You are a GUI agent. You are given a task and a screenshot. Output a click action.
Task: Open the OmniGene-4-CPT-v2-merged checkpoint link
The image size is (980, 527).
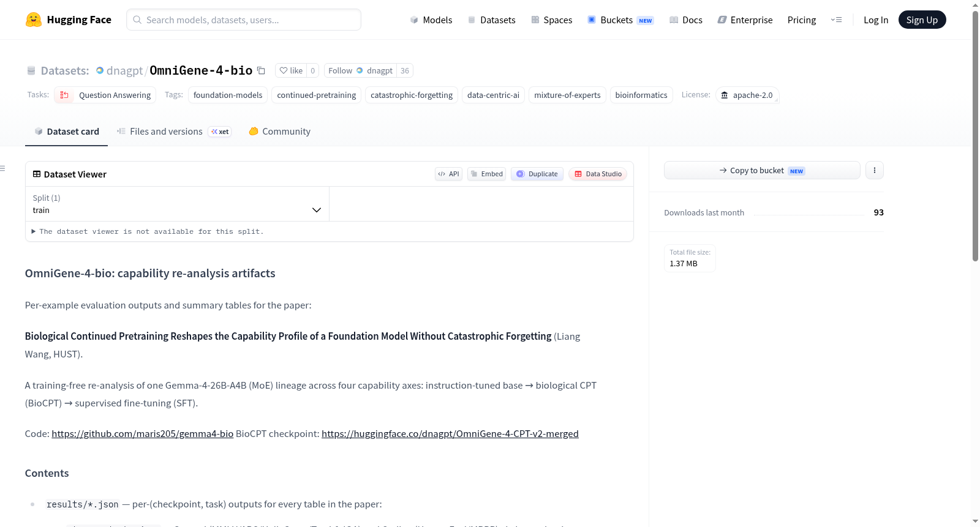450,433
